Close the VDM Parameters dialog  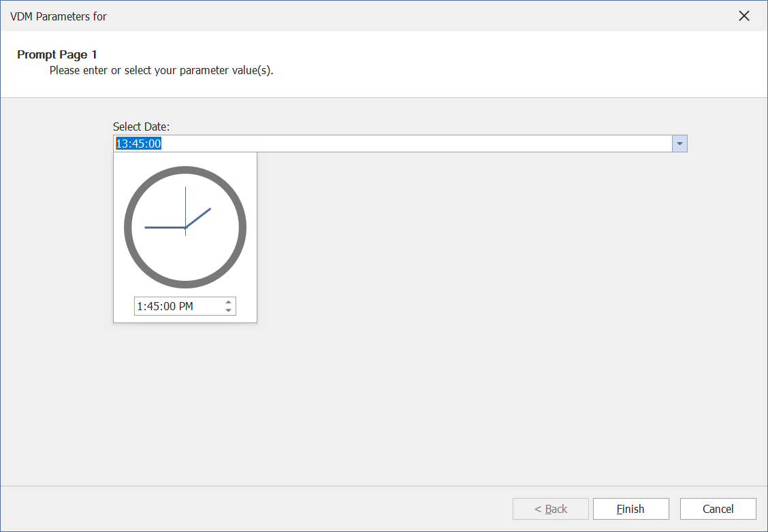pyautogui.click(x=744, y=16)
